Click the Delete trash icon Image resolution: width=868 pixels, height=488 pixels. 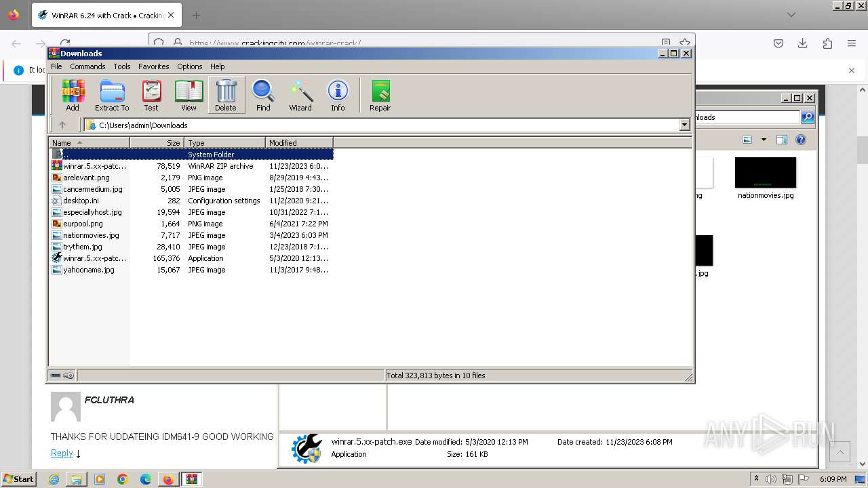(x=226, y=95)
